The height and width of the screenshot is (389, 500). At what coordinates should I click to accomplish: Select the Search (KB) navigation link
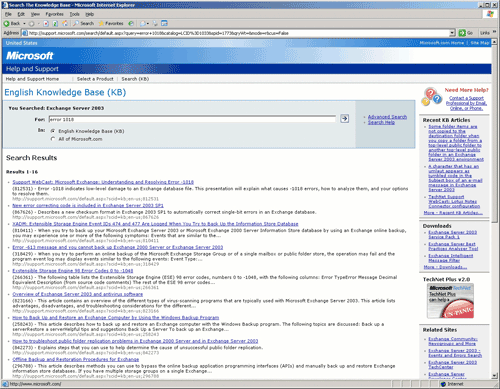(x=135, y=79)
